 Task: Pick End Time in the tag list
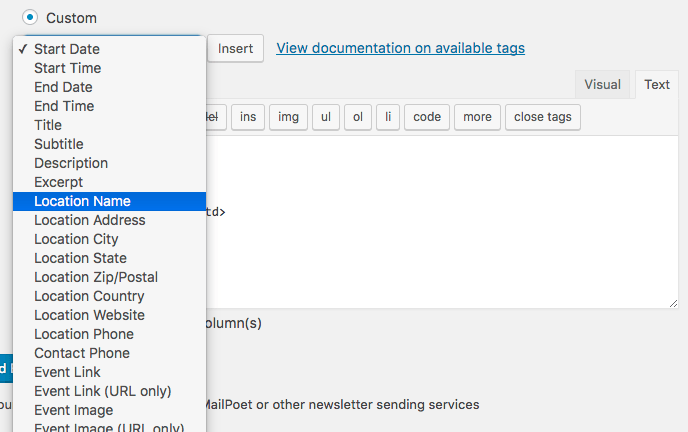109,106
